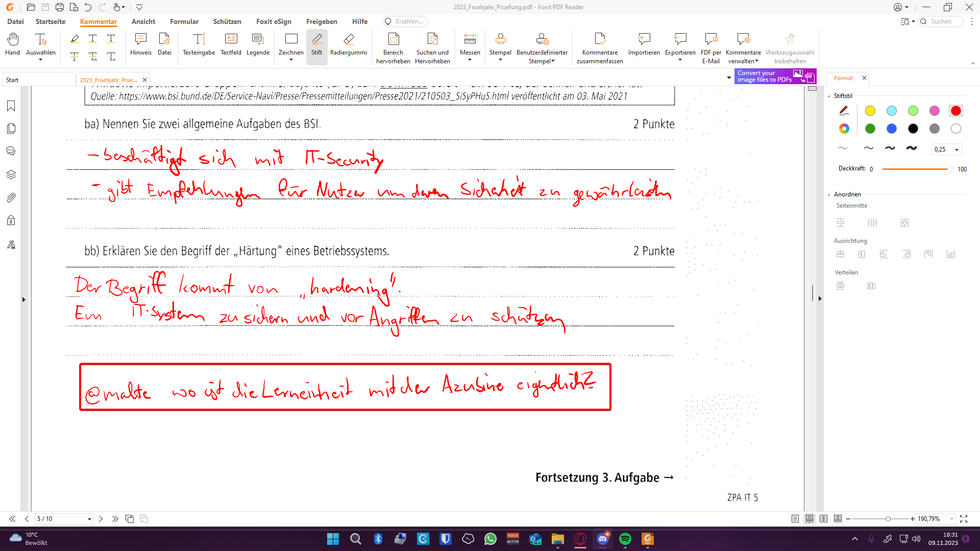
Task: Open the attachments paperclip panel
Action: 11,197
